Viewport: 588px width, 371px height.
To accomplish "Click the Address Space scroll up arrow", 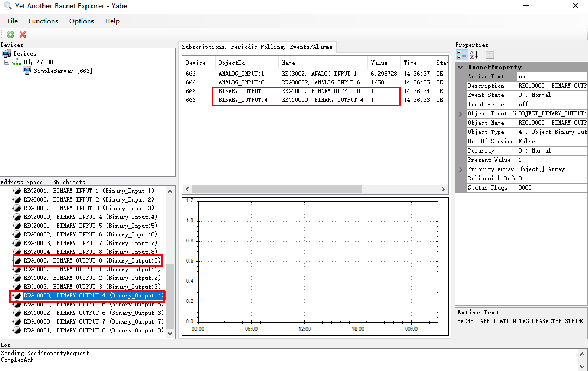I will 170,191.
